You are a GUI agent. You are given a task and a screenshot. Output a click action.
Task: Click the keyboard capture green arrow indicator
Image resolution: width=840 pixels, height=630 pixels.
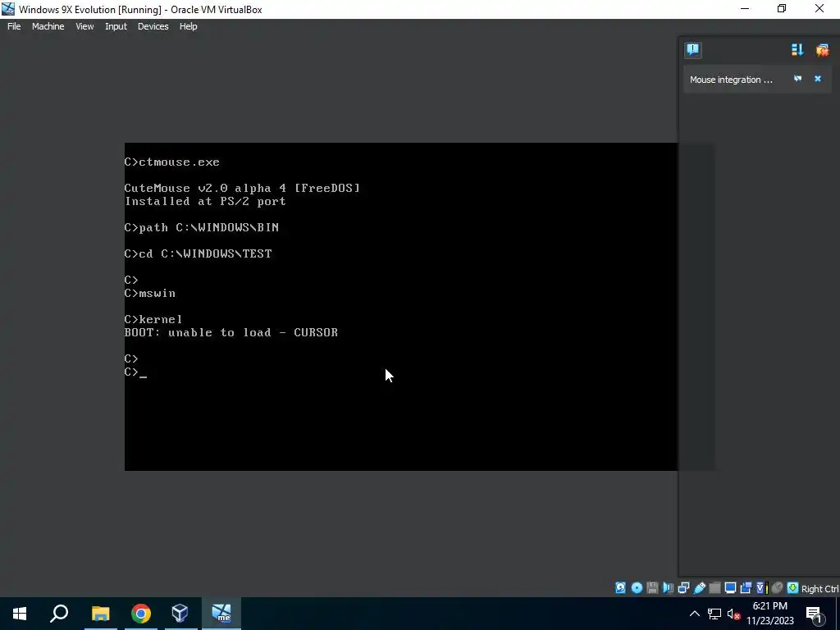pyautogui.click(x=793, y=587)
